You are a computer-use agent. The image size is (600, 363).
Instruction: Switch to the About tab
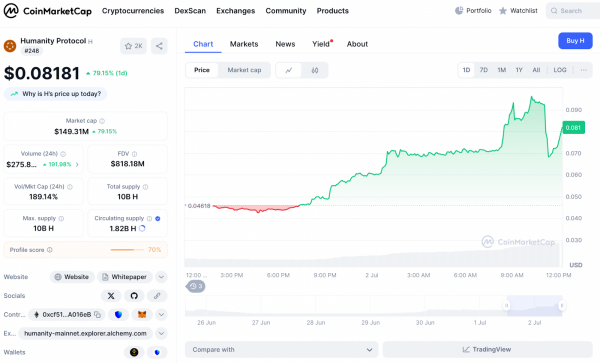coord(357,44)
